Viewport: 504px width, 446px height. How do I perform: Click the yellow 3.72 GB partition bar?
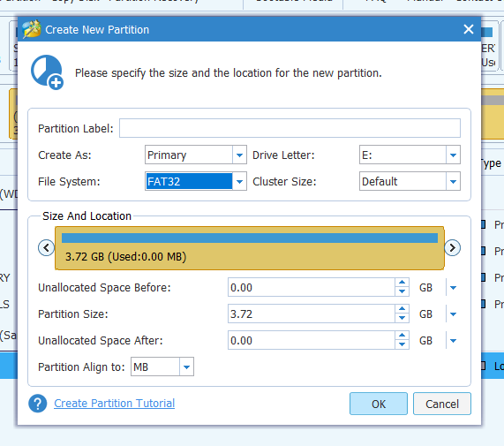[x=250, y=248]
